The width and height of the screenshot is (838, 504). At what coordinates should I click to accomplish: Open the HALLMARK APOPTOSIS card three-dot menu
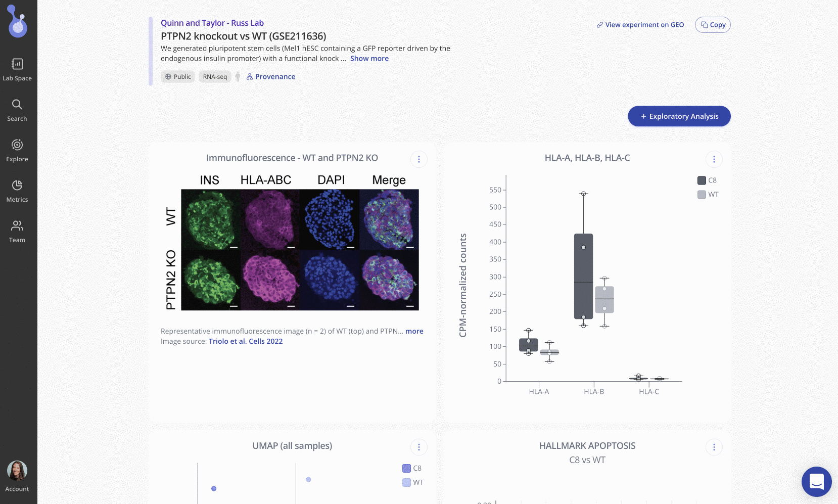coord(714,447)
